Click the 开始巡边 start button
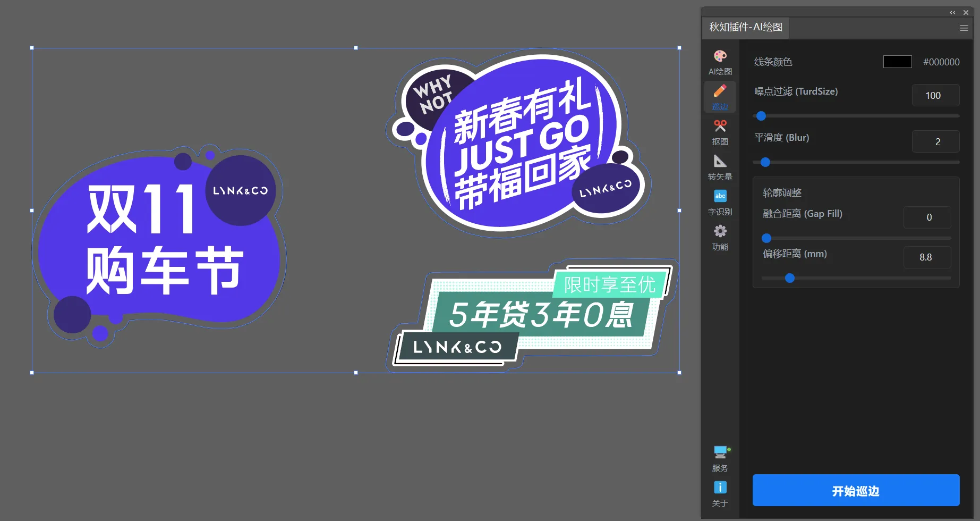The image size is (980, 521). (x=855, y=490)
